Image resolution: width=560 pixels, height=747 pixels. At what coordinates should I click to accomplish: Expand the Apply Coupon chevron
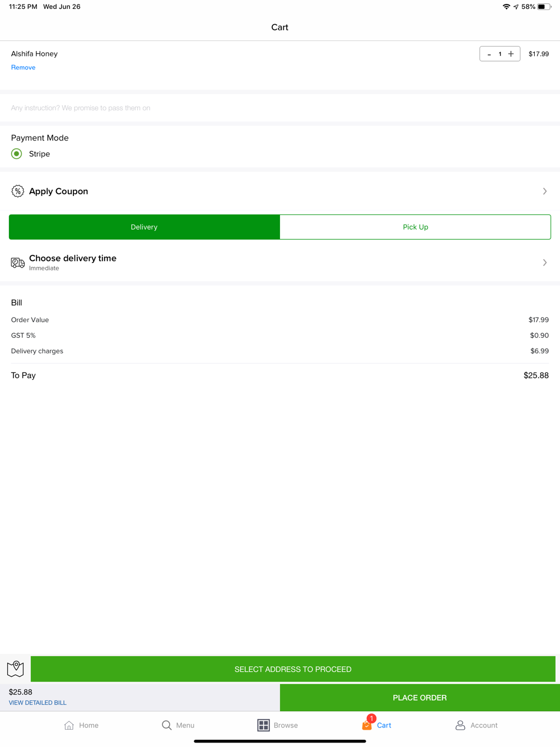(x=545, y=191)
